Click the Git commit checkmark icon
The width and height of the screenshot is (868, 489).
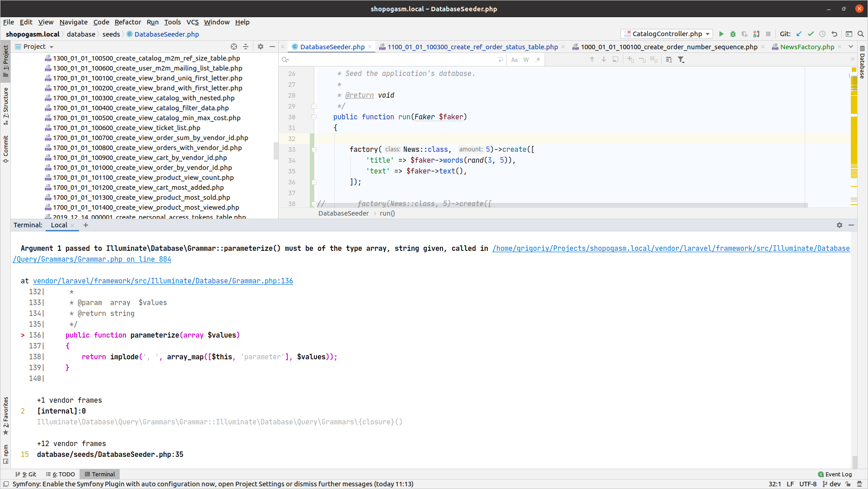(x=811, y=34)
